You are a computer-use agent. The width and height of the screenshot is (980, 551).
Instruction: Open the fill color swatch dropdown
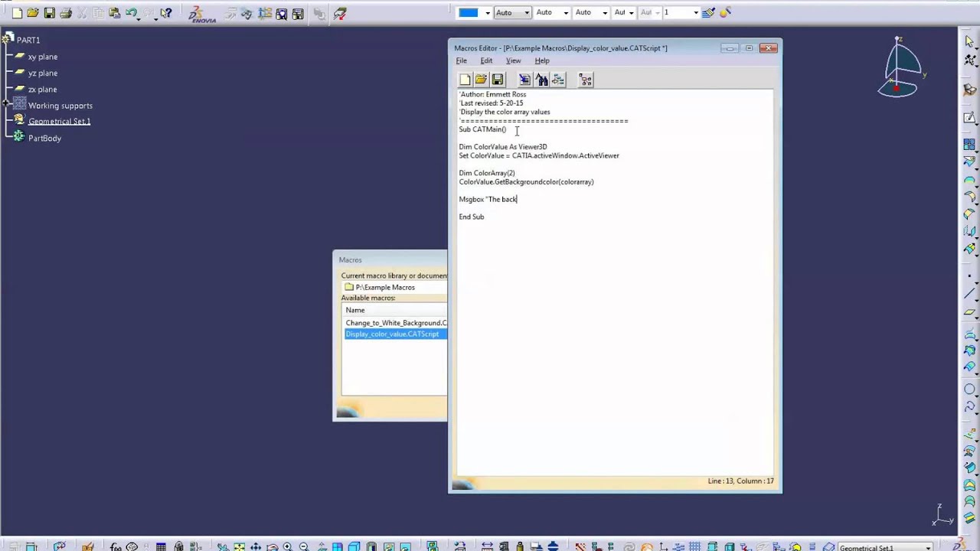pyautogui.click(x=488, y=12)
